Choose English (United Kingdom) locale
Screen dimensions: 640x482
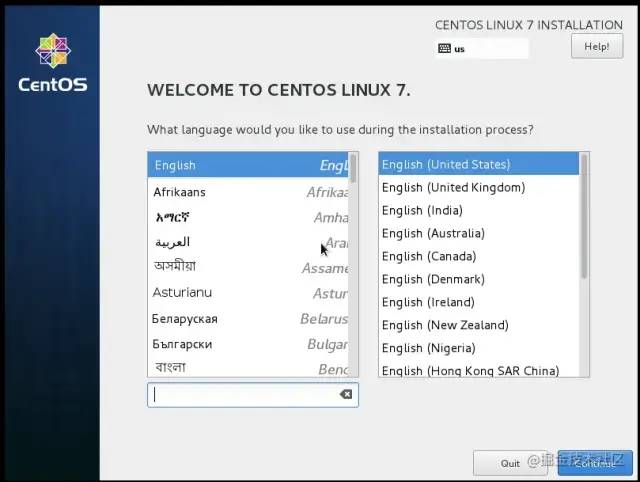click(479, 187)
